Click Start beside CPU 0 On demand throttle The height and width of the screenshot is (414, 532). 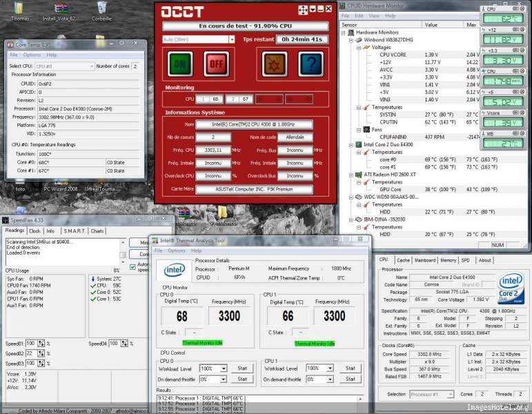click(x=242, y=379)
